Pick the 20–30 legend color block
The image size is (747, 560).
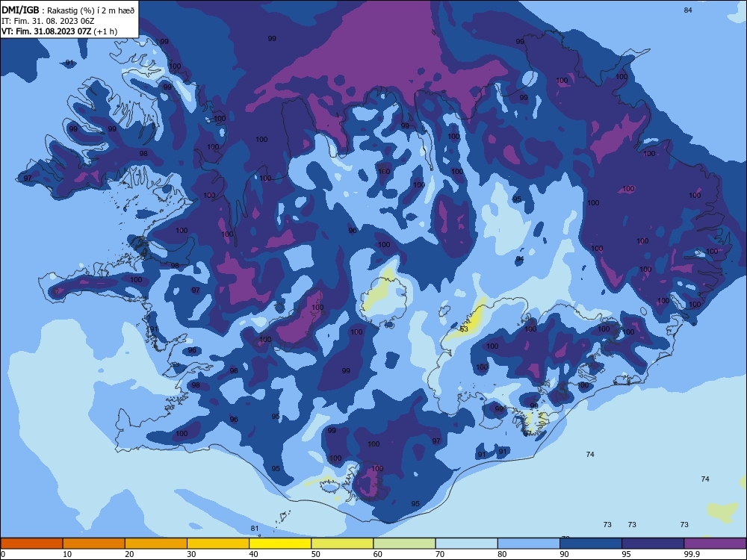click(x=156, y=544)
